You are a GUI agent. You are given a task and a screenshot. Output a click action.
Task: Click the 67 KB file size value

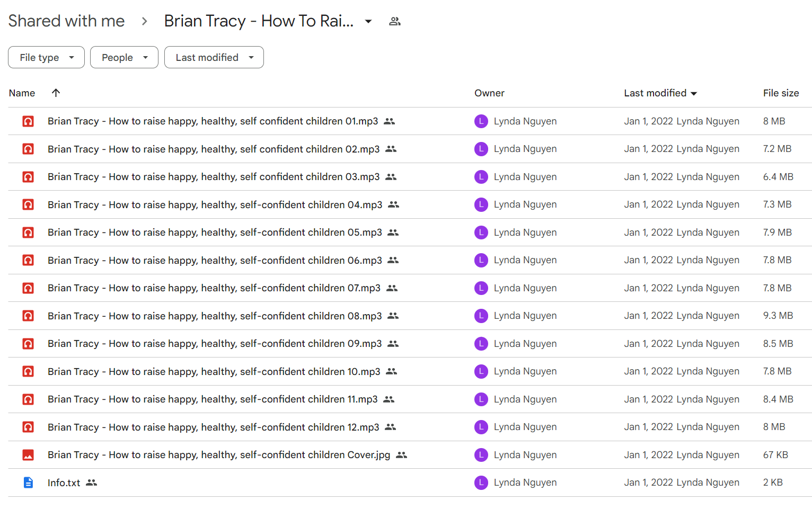pyautogui.click(x=775, y=455)
